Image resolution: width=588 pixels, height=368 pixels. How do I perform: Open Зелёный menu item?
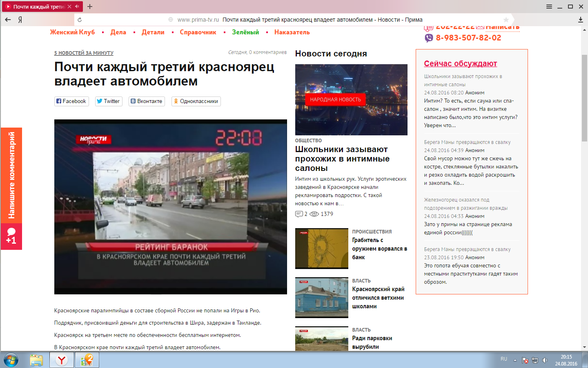[245, 32]
